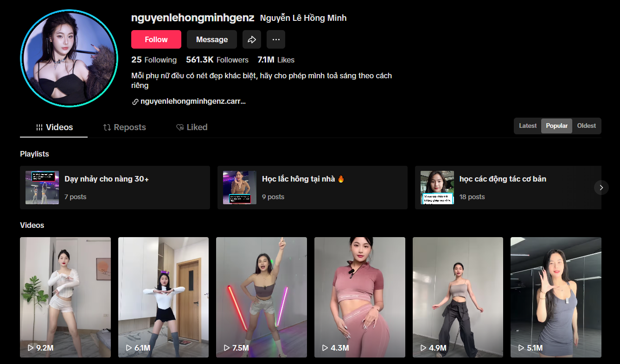
Task: Click the heart icon beside Liked
Action: [180, 127]
